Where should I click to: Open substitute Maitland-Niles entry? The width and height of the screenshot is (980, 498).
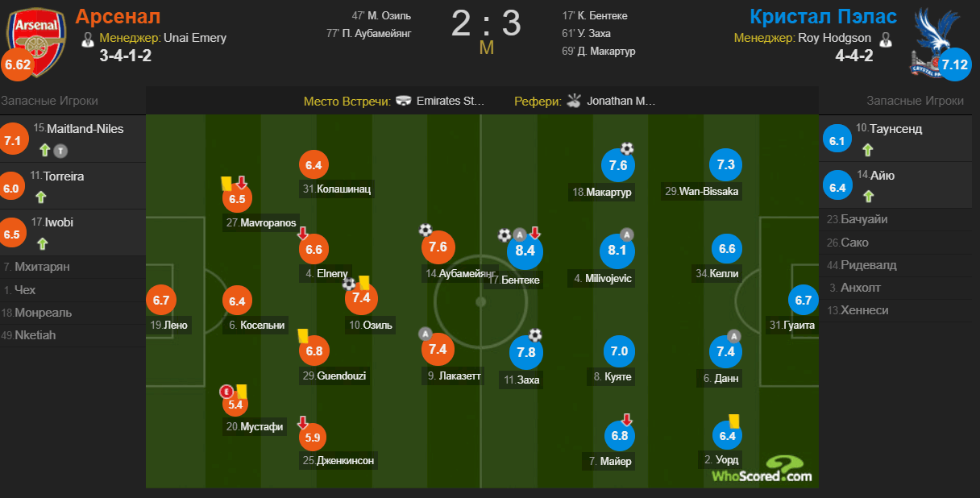(x=73, y=139)
